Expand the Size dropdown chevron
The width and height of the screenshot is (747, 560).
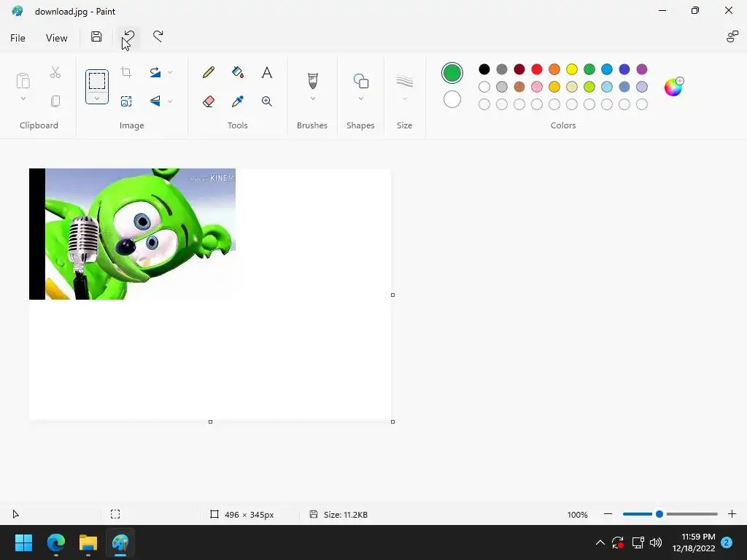click(404, 98)
